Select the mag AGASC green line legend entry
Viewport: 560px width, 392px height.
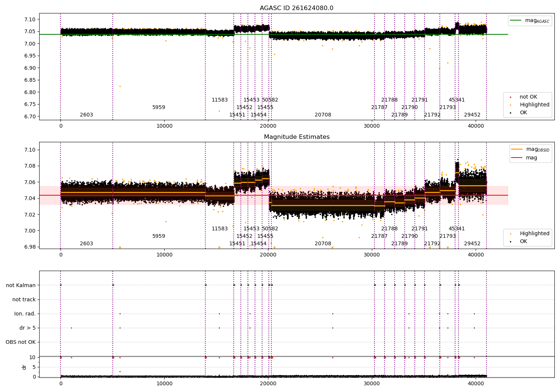[530, 21]
